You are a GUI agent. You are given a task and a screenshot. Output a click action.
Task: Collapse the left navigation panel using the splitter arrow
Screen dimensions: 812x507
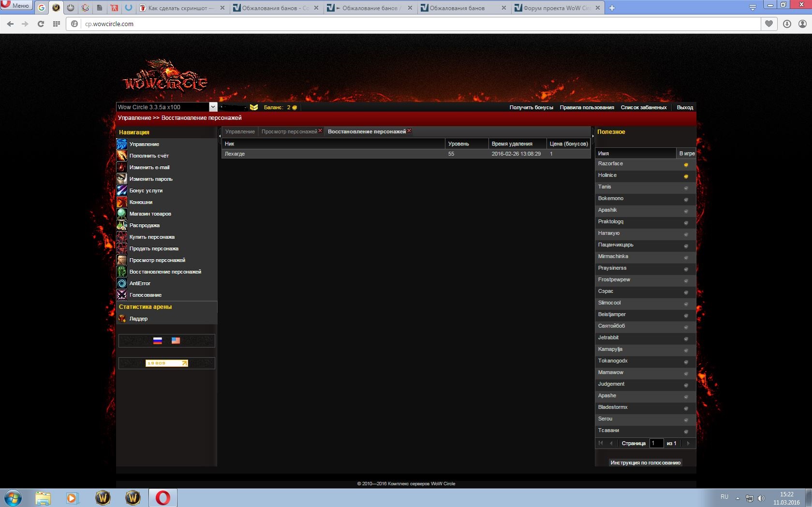220,136
